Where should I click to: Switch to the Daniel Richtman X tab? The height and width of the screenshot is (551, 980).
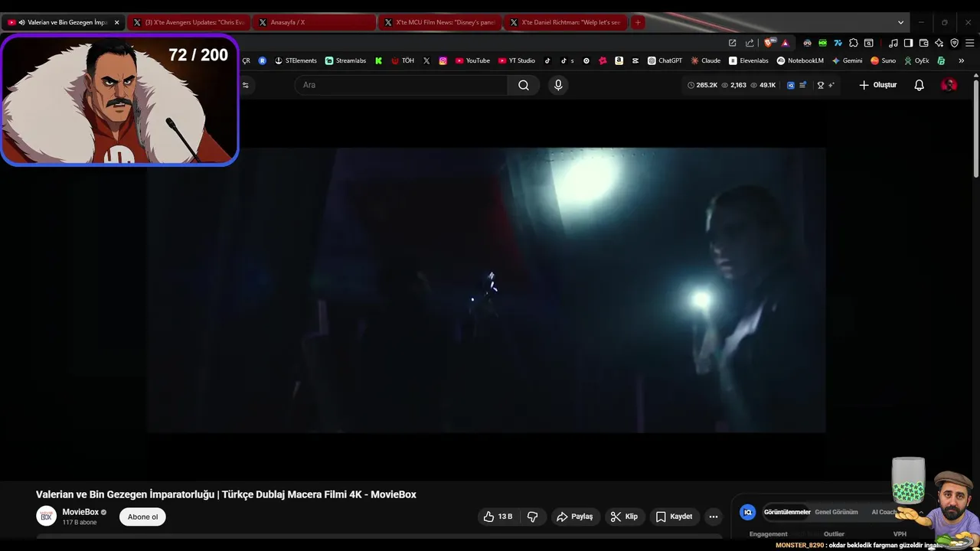[566, 22]
